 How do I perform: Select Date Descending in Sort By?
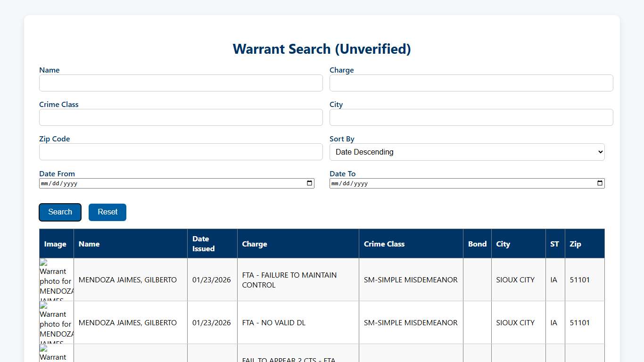pos(467,152)
